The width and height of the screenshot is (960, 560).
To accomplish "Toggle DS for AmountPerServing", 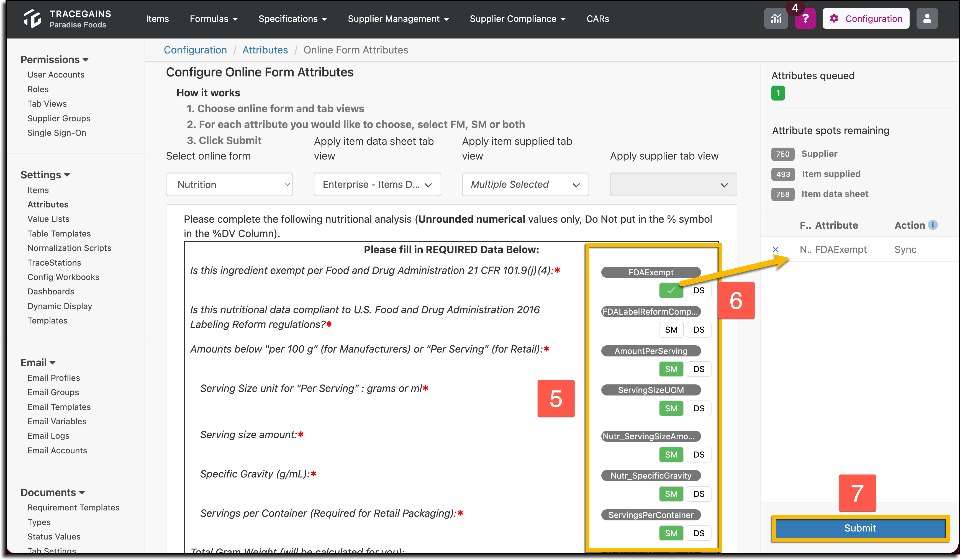I will 699,369.
